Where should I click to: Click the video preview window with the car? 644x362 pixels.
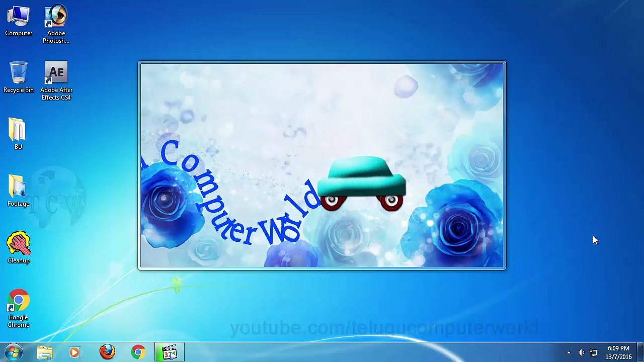(322, 165)
